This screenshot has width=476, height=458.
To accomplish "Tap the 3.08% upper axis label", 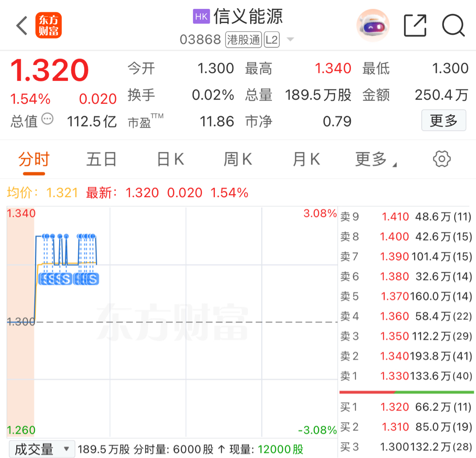I will point(320,213).
